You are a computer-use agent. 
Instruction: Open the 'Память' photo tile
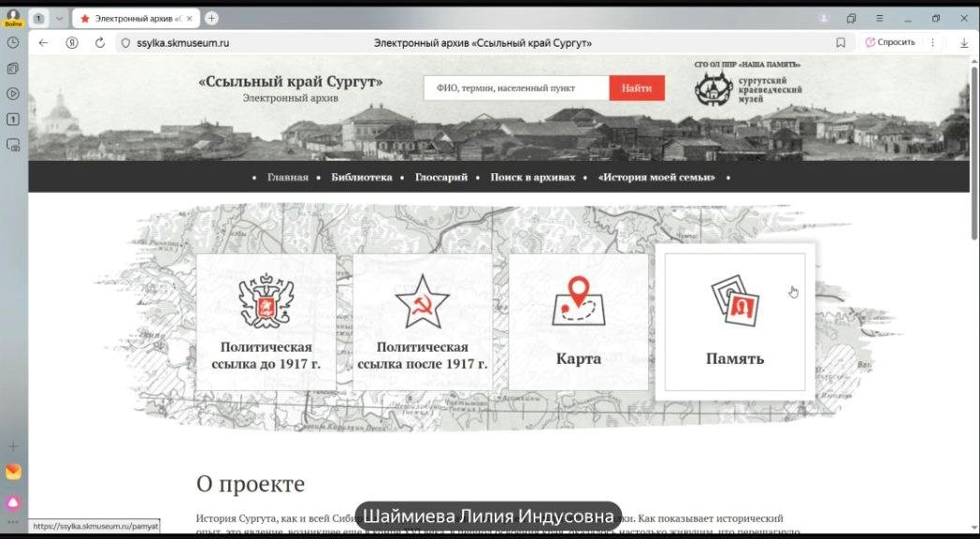(x=734, y=321)
